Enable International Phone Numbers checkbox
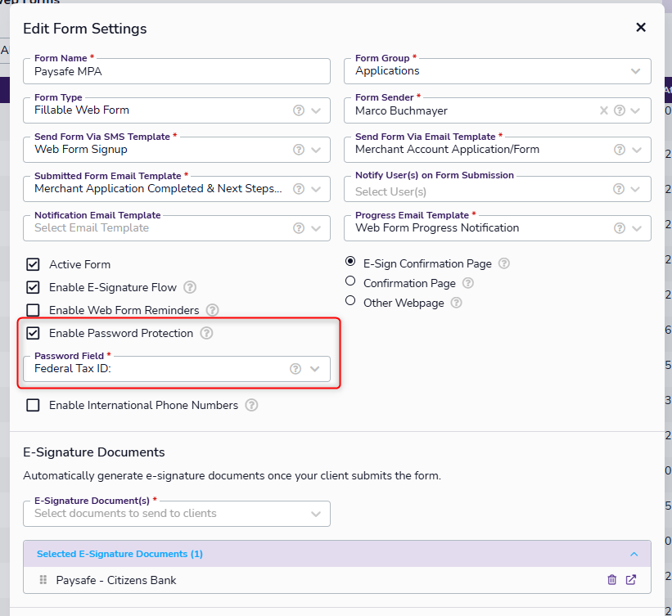The image size is (672, 616). 34,405
